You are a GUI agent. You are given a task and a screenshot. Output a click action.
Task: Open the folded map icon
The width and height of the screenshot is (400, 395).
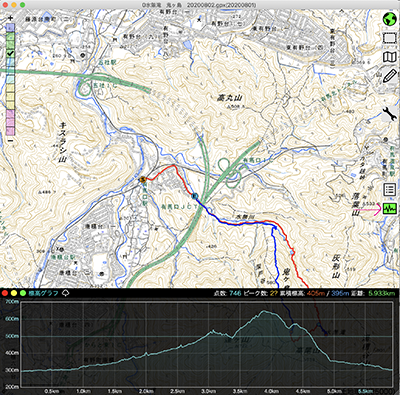(x=389, y=57)
